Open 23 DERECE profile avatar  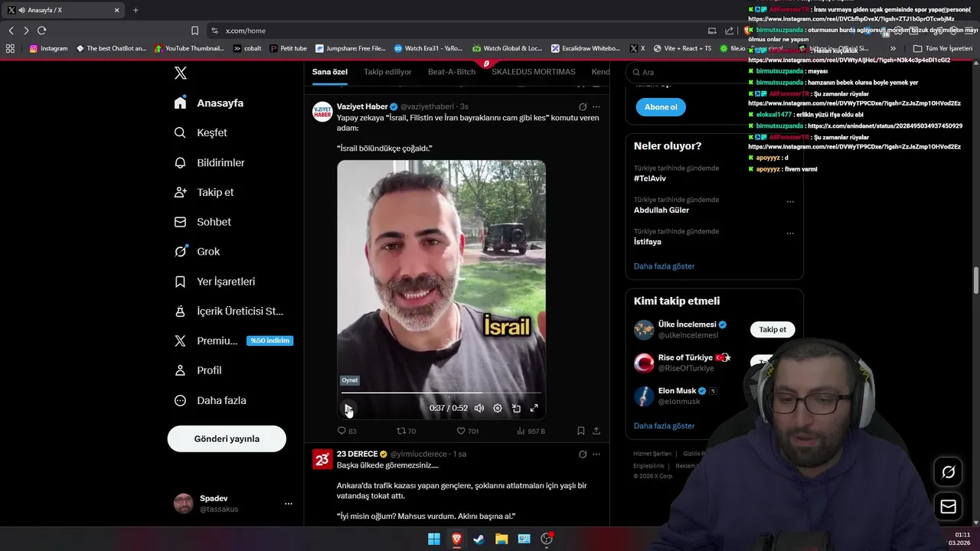click(x=322, y=458)
